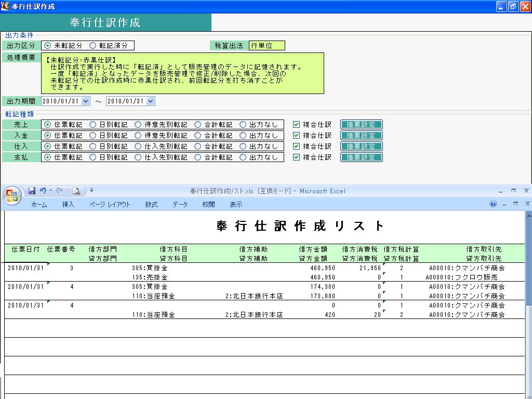Uncheck 複合仕訳 checkbox in the 売上 row

click(x=296, y=125)
